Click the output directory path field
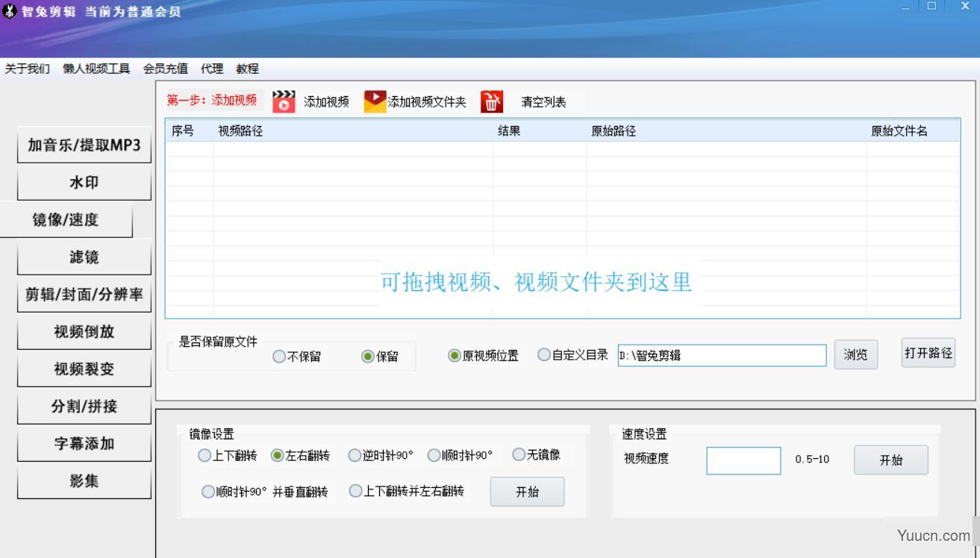 pos(722,356)
